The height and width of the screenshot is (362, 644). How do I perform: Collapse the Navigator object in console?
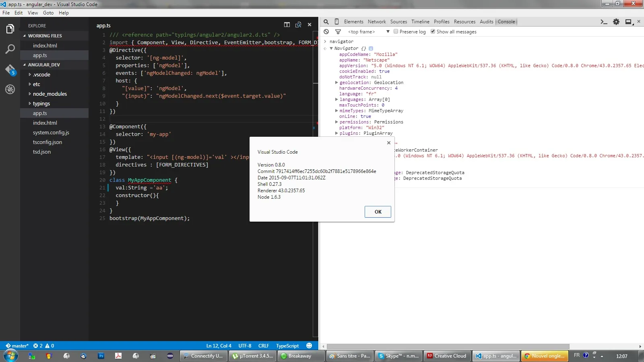(x=331, y=48)
